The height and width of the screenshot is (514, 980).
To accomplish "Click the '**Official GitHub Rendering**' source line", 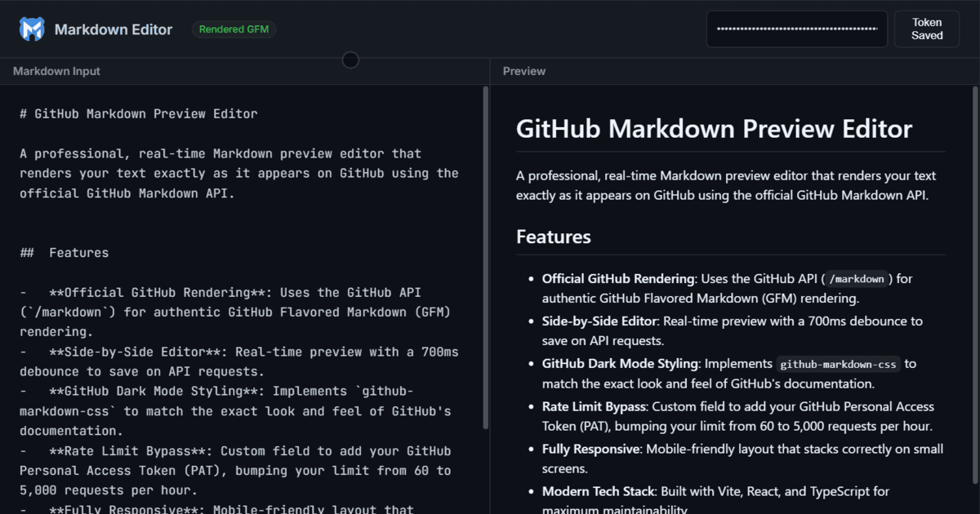I will pos(220,292).
